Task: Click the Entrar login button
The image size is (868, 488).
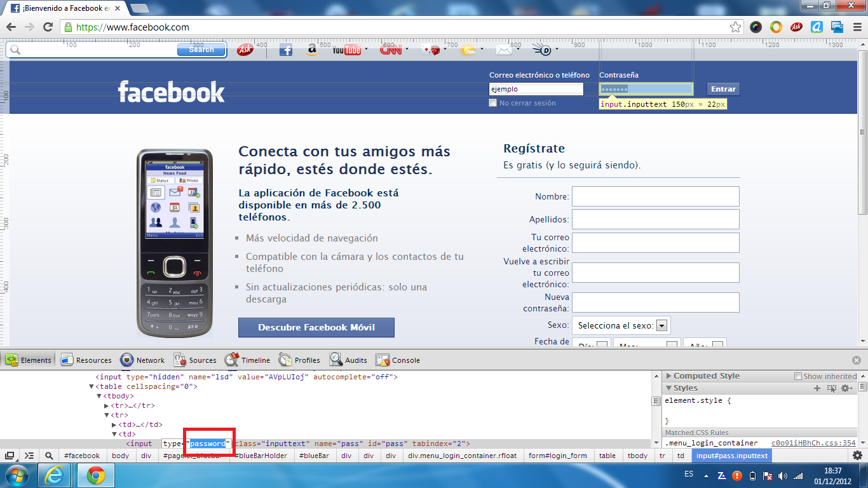Action: (x=723, y=89)
